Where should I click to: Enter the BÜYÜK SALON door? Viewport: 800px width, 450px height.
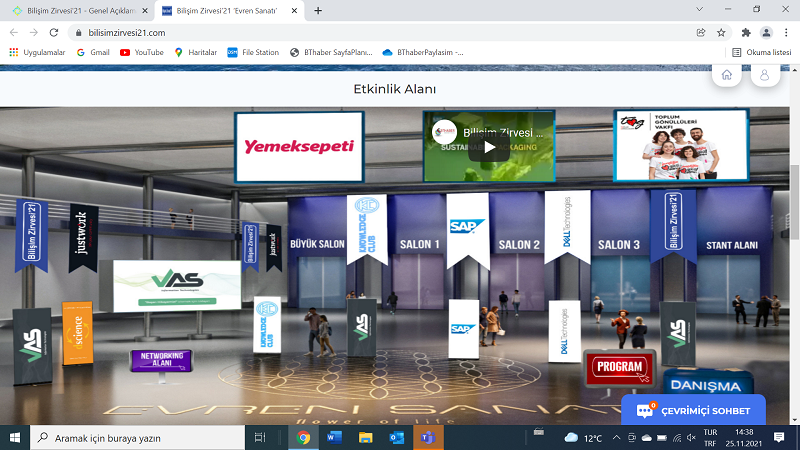tap(321, 282)
